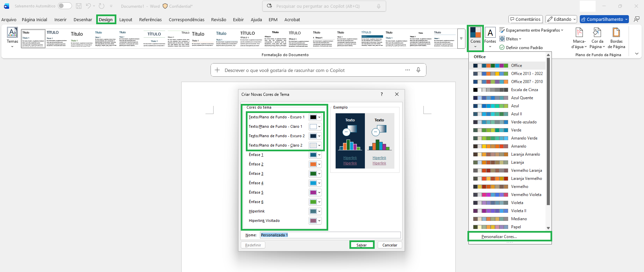This screenshot has width=644, height=272.
Task: Click the redo arrow icon
Action: 102,6
